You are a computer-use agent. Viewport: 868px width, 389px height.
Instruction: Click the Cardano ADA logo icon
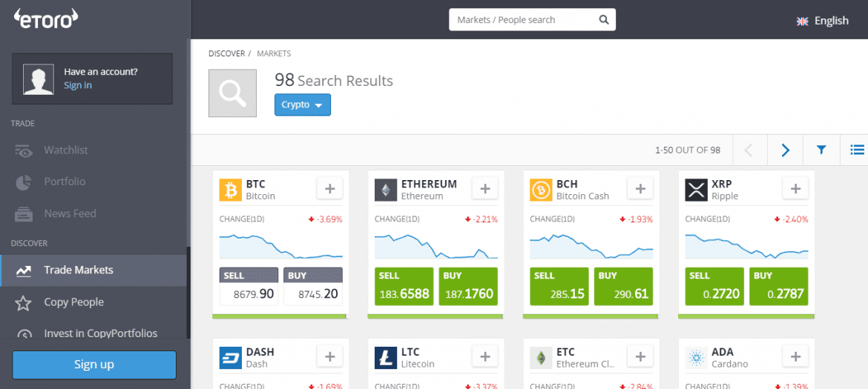pyautogui.click(x=696, y=357)
